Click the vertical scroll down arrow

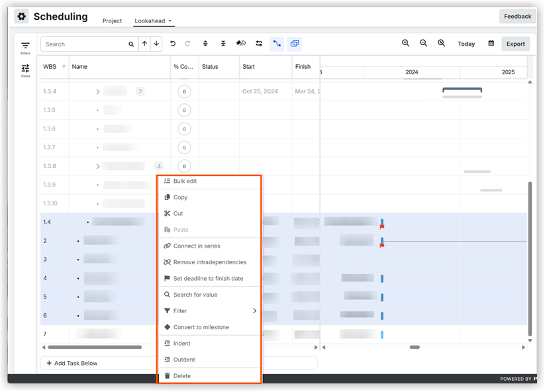pos(530,340)
